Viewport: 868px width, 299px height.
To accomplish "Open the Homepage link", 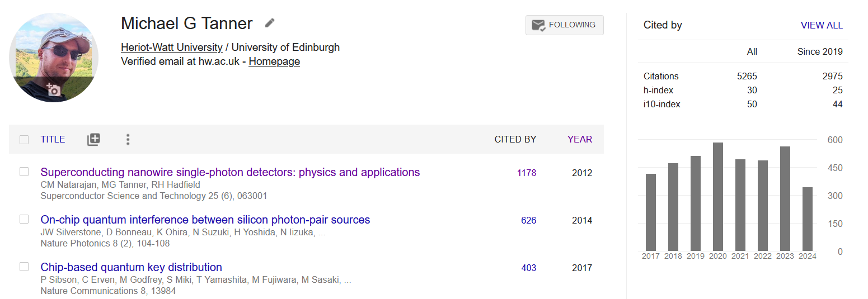I will click(x=274, y=61).
